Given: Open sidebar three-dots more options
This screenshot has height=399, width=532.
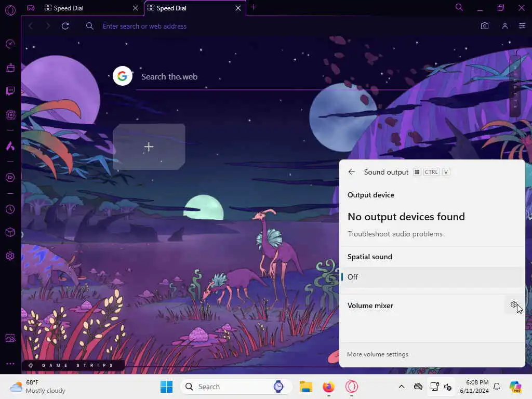Looking at the screenshot, I should click(x=10, y=363).
